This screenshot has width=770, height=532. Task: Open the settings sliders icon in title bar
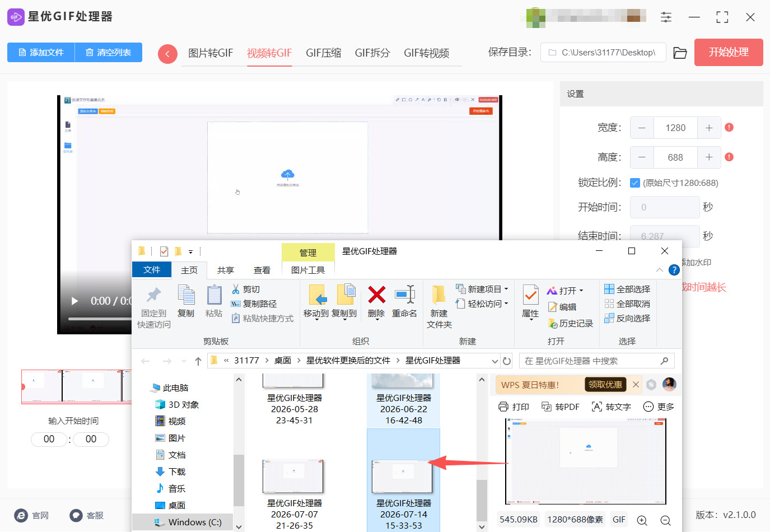pos(666,17)
